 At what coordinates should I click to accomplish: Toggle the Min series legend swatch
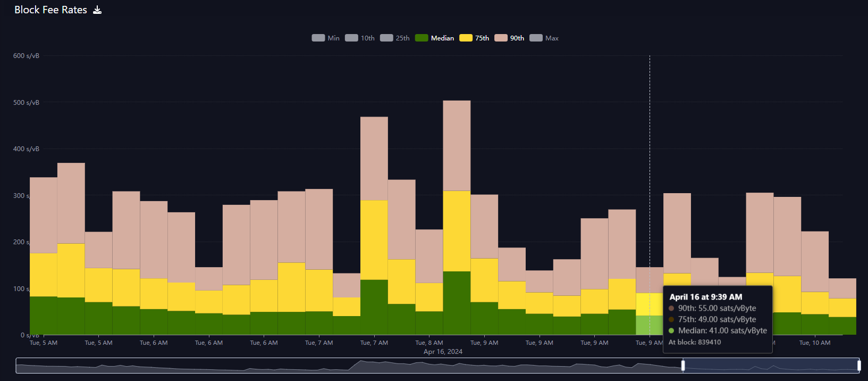click(x=318, y=38)
